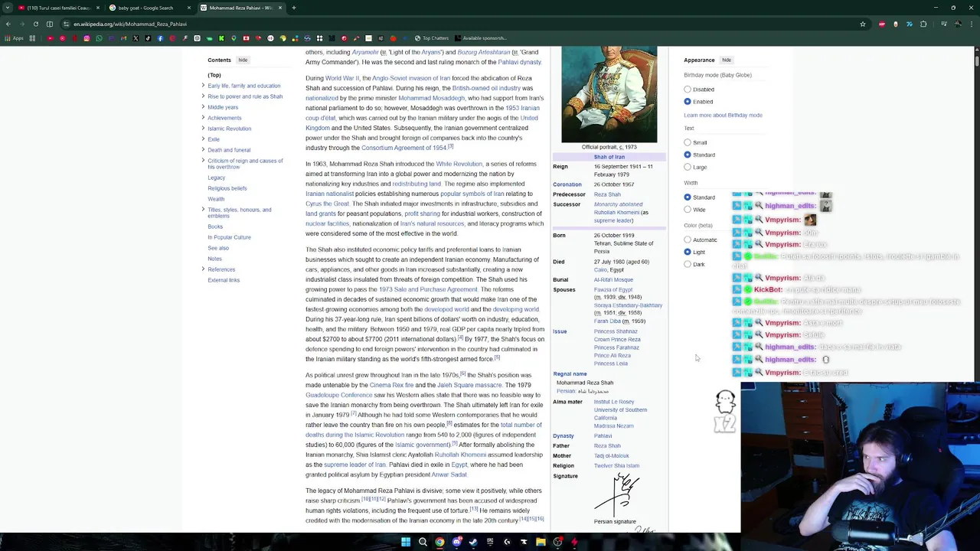Follow the White Revolution link
980x551 pixels.
coord(459,164)
